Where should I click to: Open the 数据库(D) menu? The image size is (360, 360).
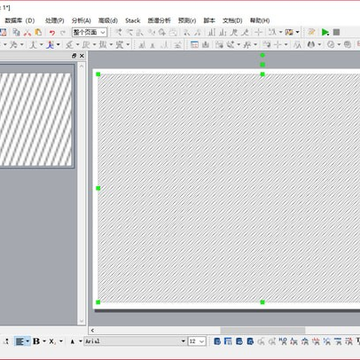[20, 21]
